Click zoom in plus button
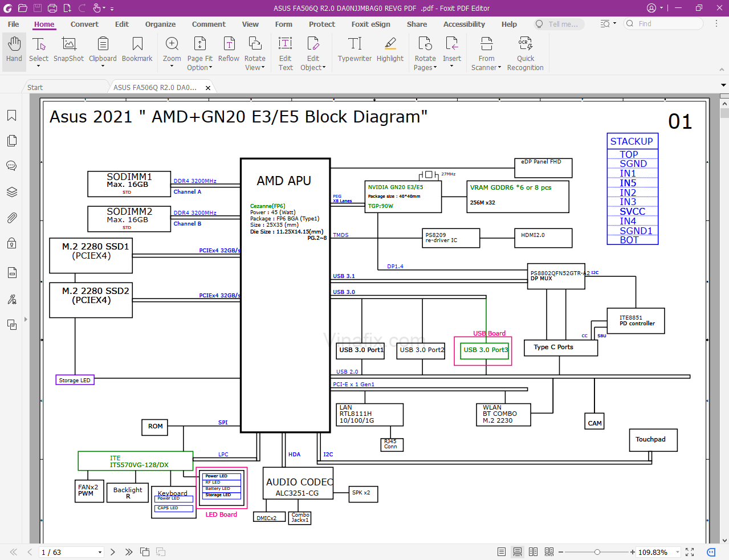Viewport: 729px width, 560px height. point(633,552)
